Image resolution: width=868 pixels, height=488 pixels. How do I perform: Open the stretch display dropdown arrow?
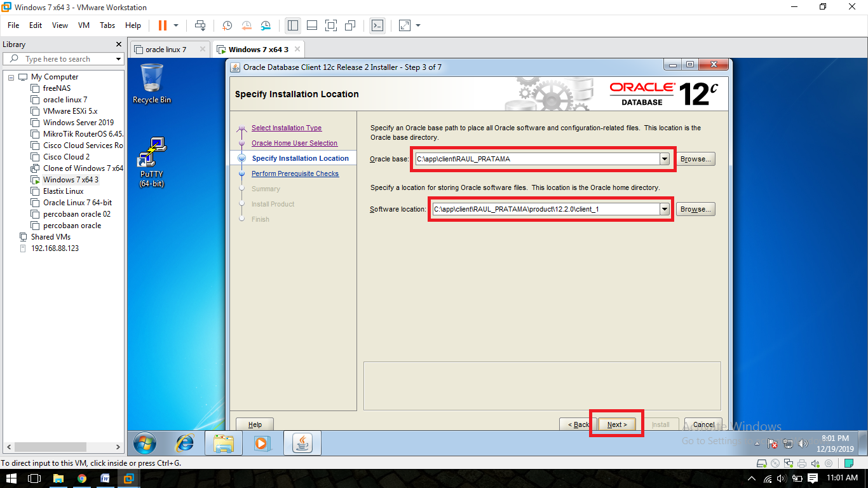click(x=418, y=25)
